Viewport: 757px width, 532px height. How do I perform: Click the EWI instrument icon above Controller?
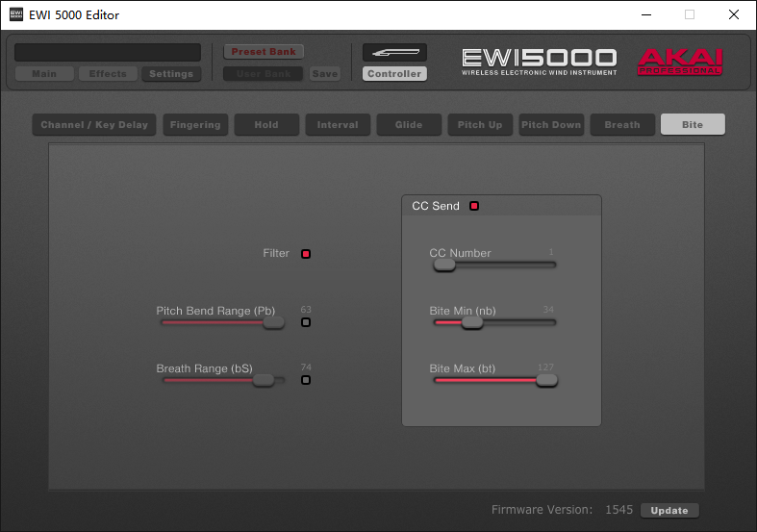pyautogui.click(x=394, y=52)
